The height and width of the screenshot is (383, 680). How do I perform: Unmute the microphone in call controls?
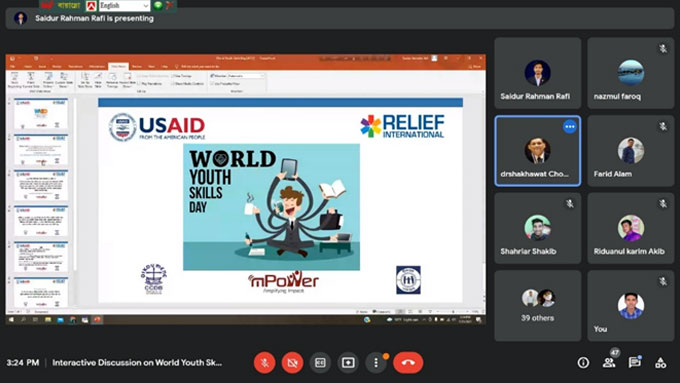coord(265,362)
